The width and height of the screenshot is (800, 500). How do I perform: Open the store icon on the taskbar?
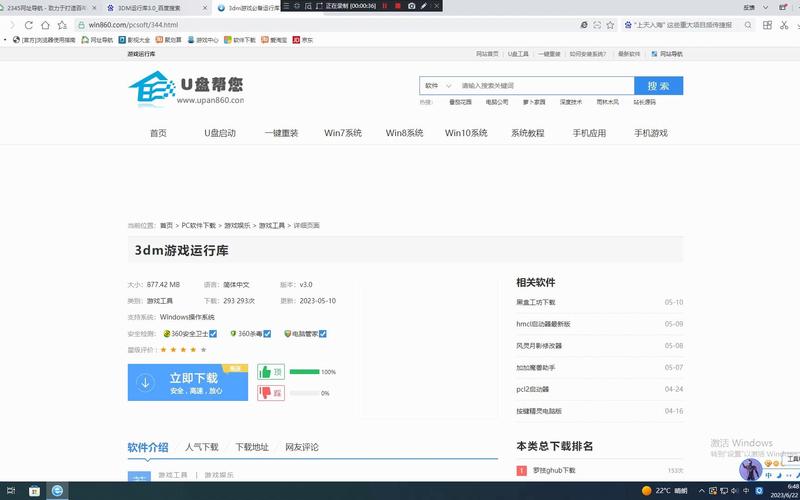[34, 491]
